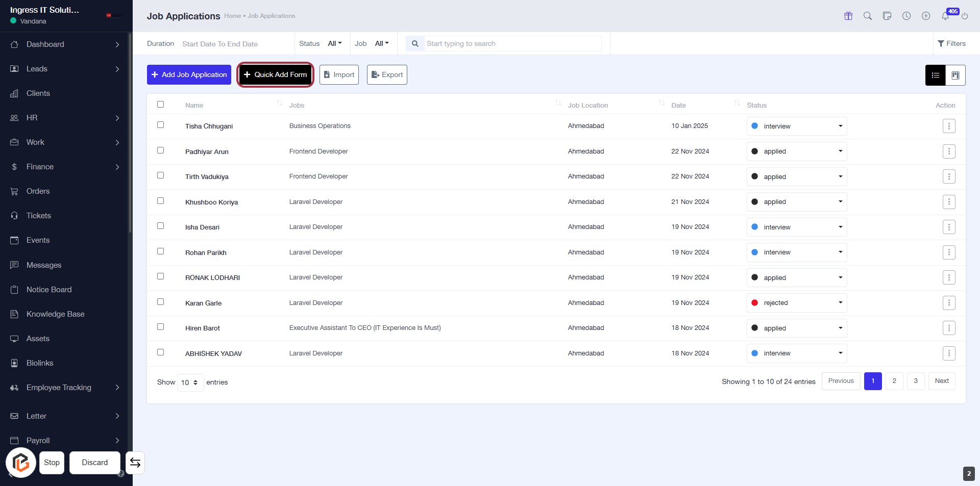Change the entries-per-page selector showing 10
This screenshot has height=486, width=980.
pyautogui.click(x=190, y=382)
